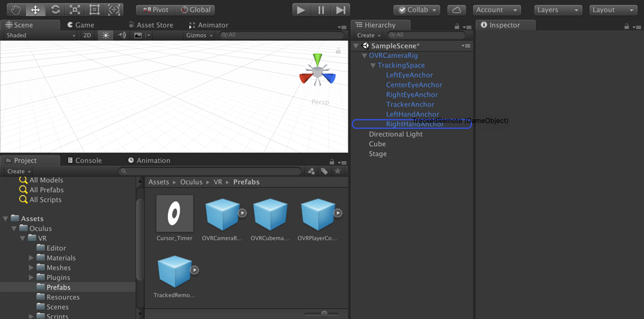Image resolution: width=644 pixels, height=319 pixels.
Task: Open the Collab dropdown
Action: click(x=417, y=10)
